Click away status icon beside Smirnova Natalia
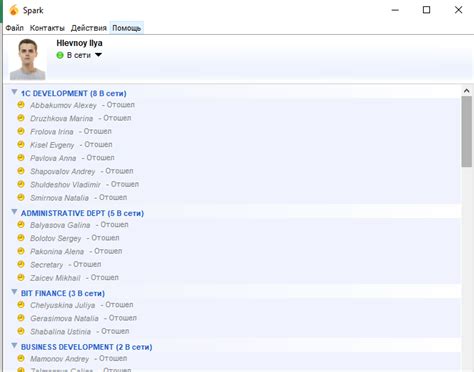The image size is (474, 372). [21, 197]
